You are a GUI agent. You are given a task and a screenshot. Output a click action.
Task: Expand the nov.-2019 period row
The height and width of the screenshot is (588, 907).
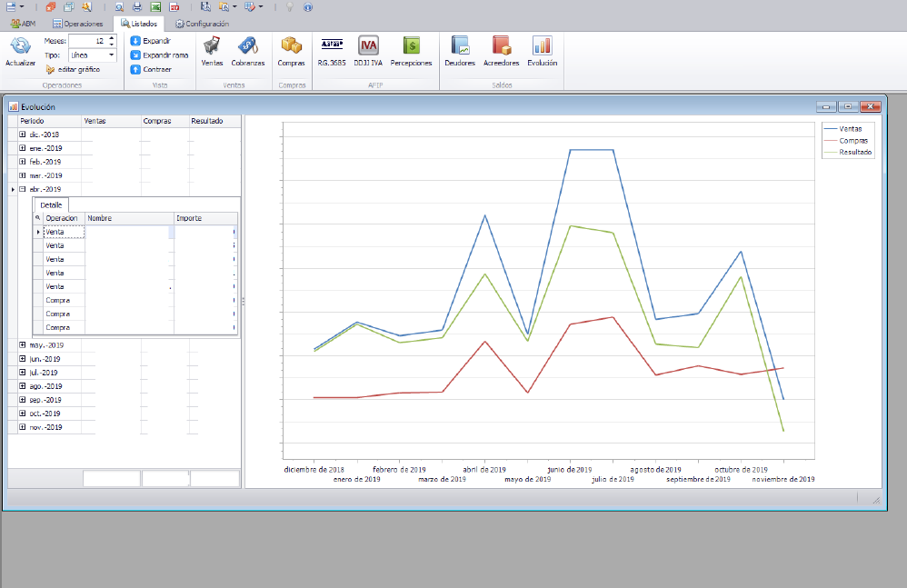23,427
